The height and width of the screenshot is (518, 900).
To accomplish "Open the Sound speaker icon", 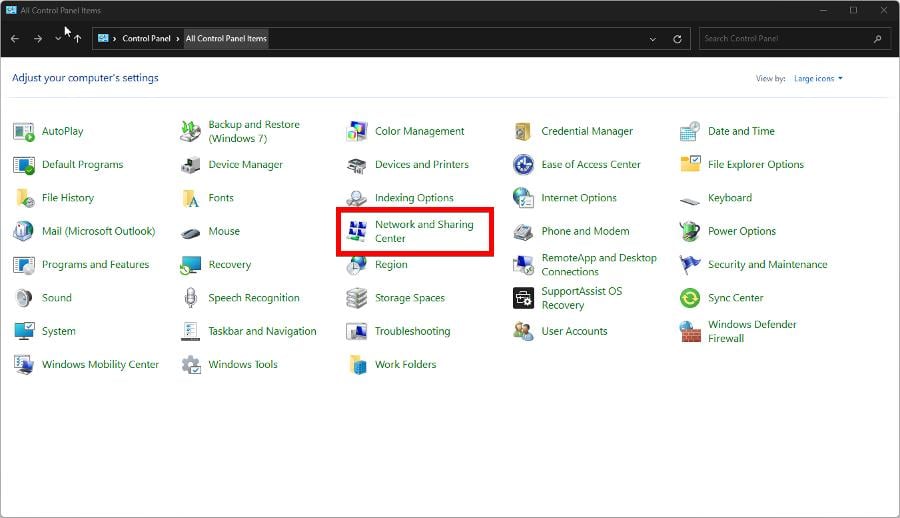I will click(x=24, y=298).
